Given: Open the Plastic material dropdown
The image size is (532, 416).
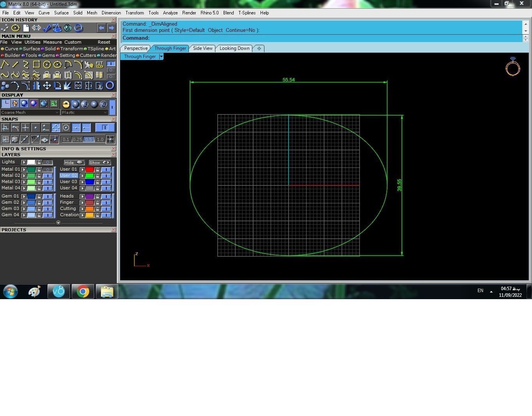Looking at the screenshot, I should pyautogui.click(x=84, y=113).
